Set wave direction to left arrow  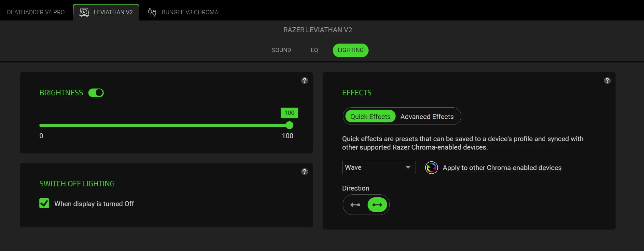tap(355, 205)
